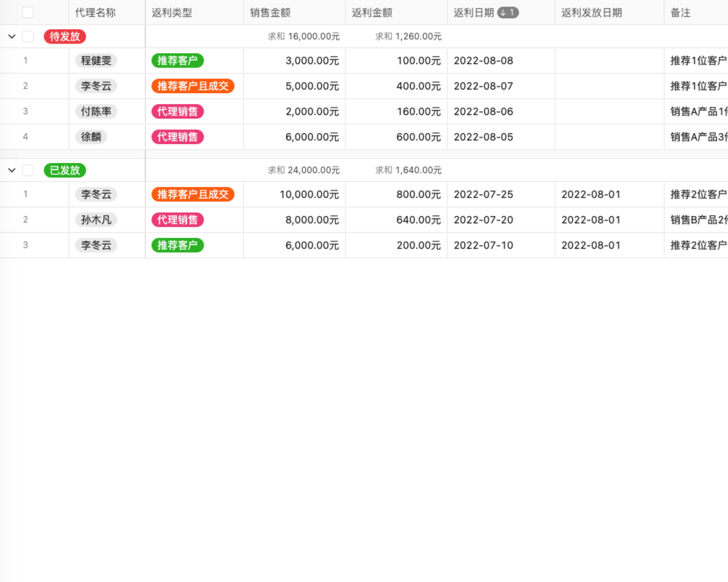Click the 备注 column header
The width and height of the screenshot is (728, 582).
tap(680, 12)
